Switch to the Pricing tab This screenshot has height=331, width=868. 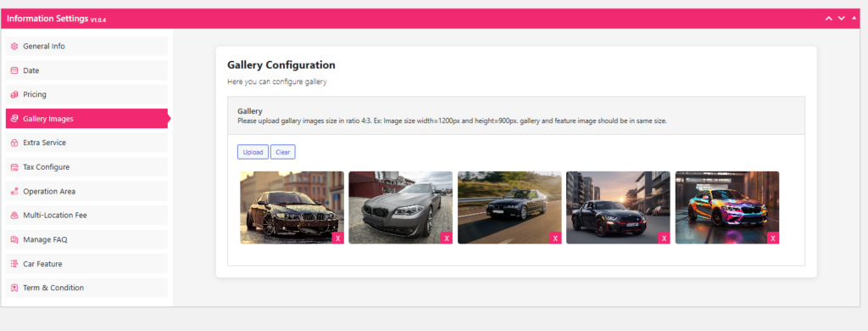(x=86, y=94)
